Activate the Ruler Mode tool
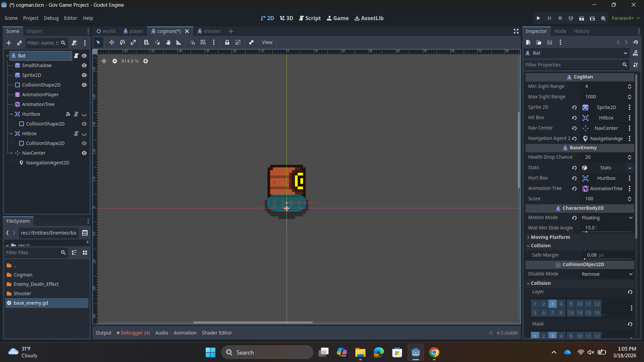The image size is (644, 362). [179, 42]
